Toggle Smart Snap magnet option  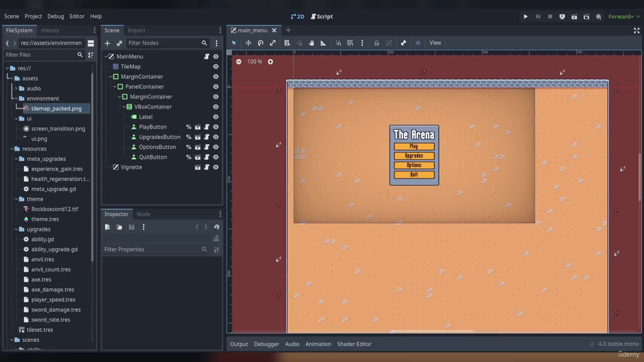(x=338, y=43)
